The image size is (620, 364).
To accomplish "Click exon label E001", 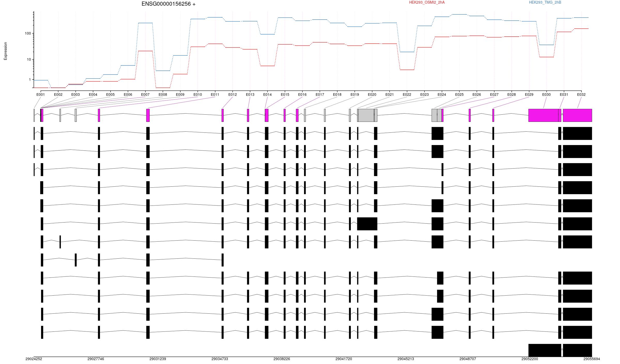I will click(41, 94).
